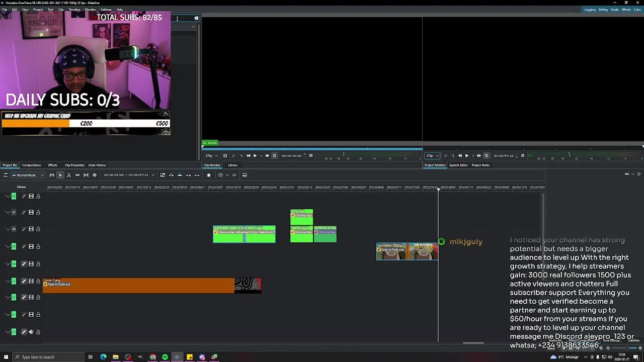The height and width of the screenshot is (362, 644).
Task: Collapse track V3 with its chevron
Action: [7, 281]
